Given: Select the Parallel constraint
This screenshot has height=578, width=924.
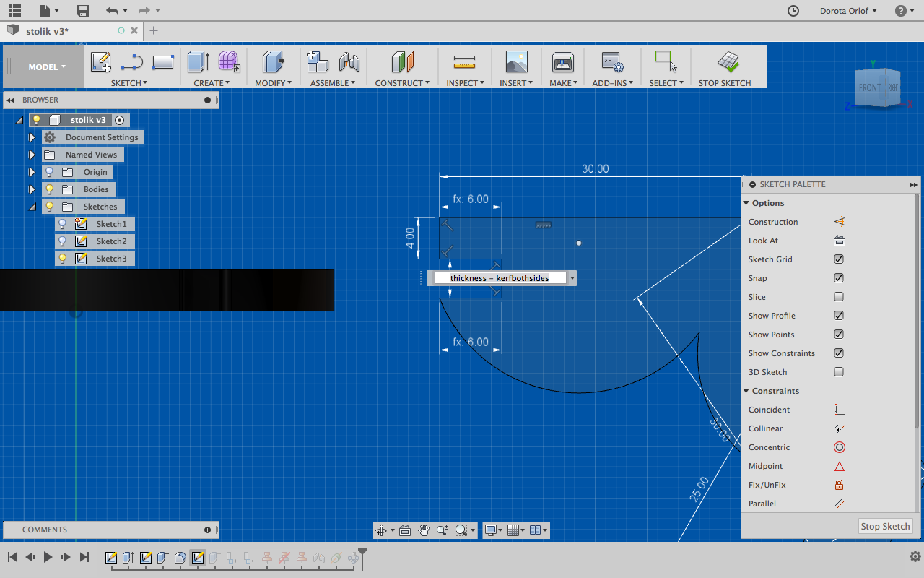Looking at the screenshot, I should [x=839, y=503].
